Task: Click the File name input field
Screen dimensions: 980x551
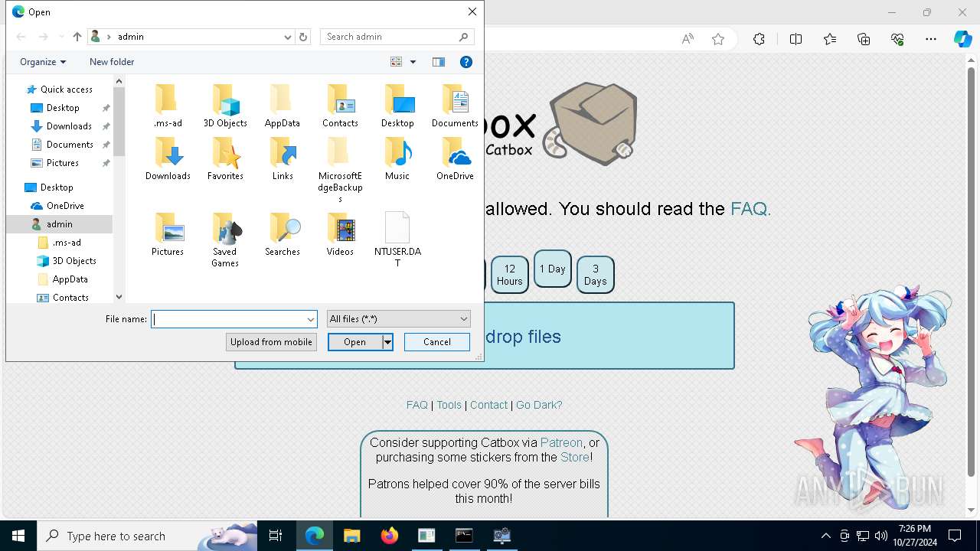Action: pyautogui.click(x=228, y=319)
